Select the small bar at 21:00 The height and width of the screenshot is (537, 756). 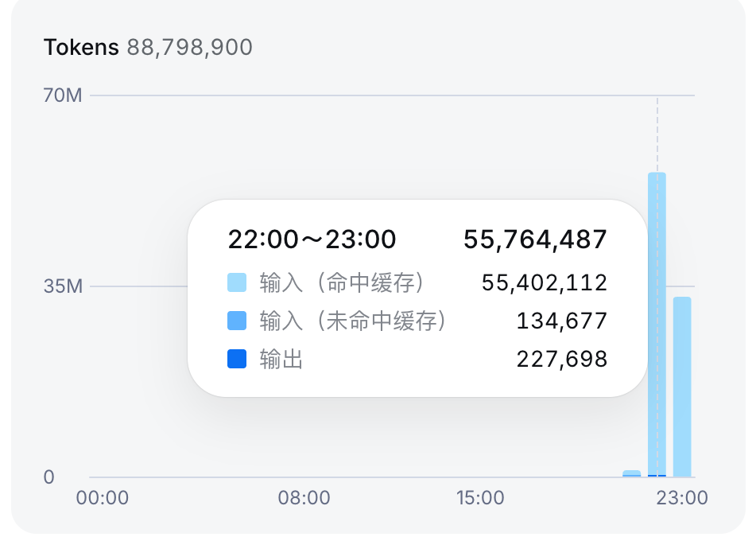(x=632, y=474)
